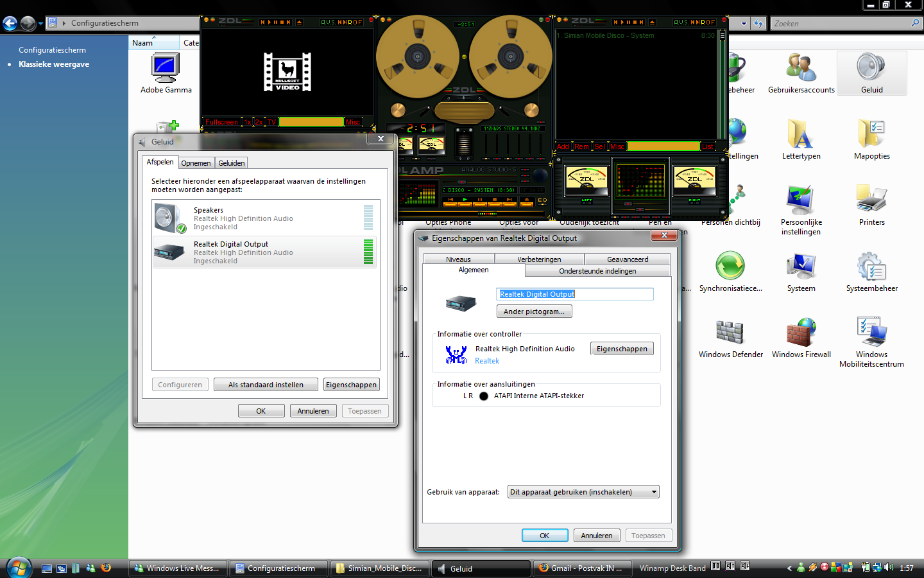Screen dimensions: 924x578
Task: Click the Winamp main window Stop button
Action: point(495,202)
